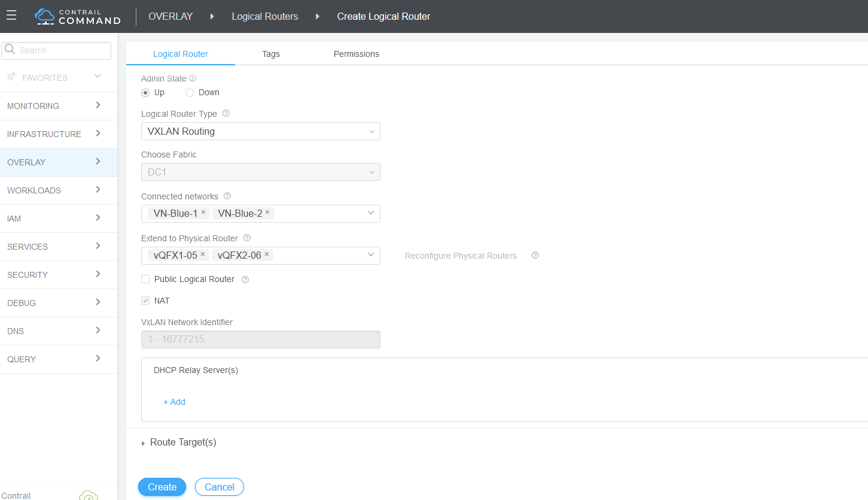Add a DHCP Relay Server

point(174,402)
